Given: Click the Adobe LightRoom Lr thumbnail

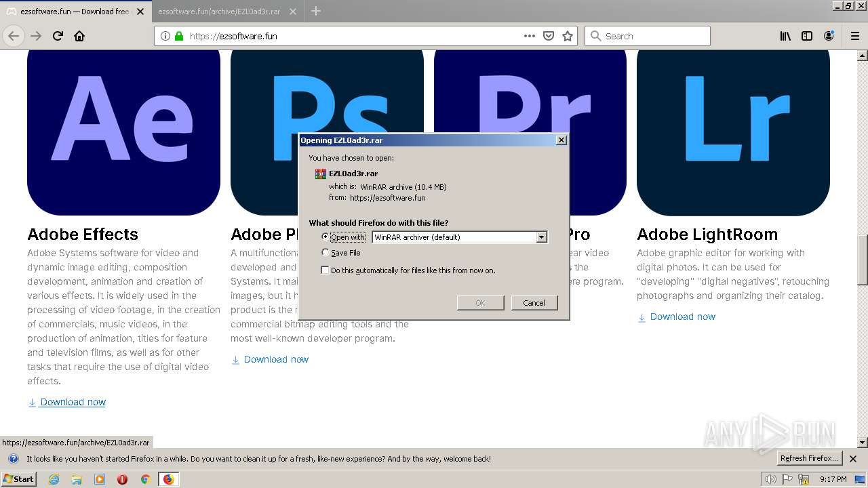Looking at the screenshot, I should point(733,132).
